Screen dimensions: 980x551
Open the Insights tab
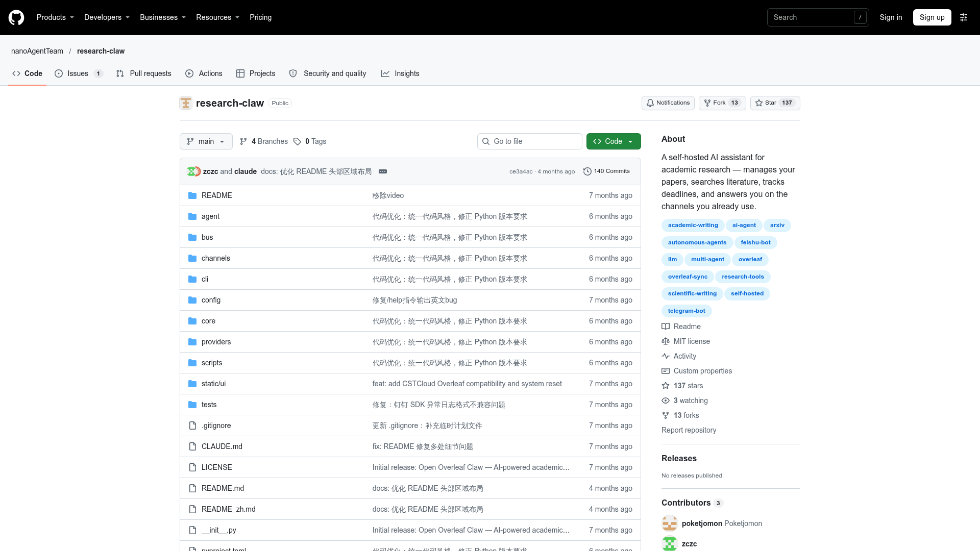tap(400, 73)
